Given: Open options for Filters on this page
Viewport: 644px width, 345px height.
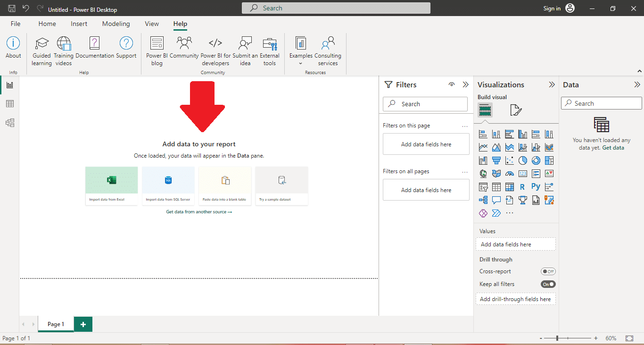Looking at the screenshot, I should pyautogui.click(x=465, y=126).
